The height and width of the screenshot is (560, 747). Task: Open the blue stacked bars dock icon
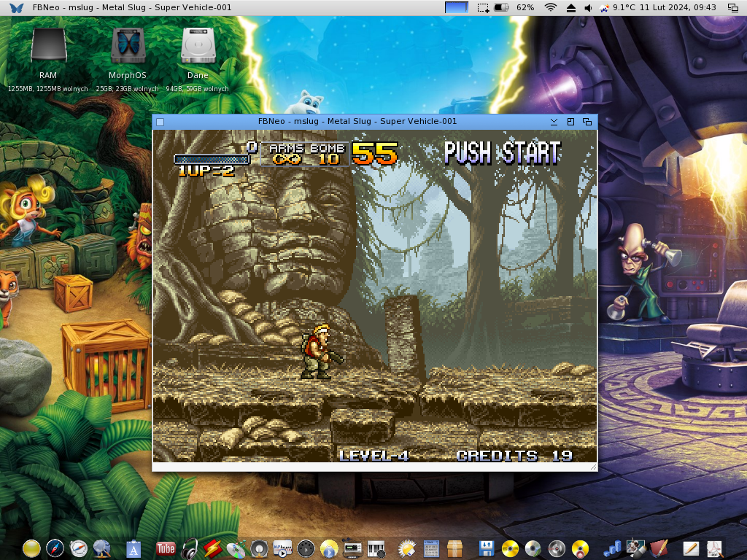coord(612,548)
